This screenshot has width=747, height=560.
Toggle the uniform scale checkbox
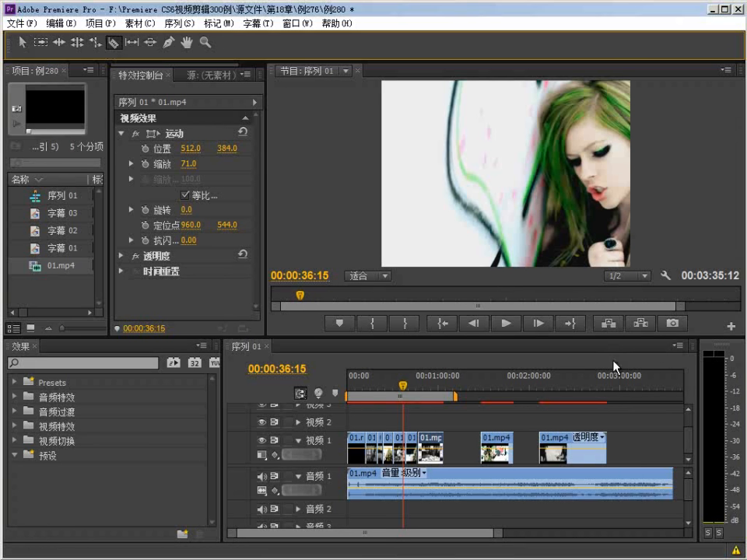pyautogui.click(x=185, y=194)
